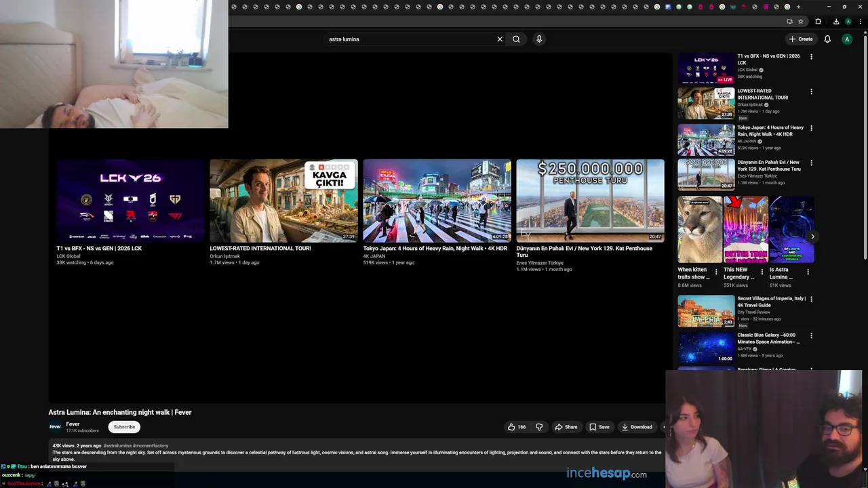
Task: Open YouTube notifications bell
Action: pos(827,39)
